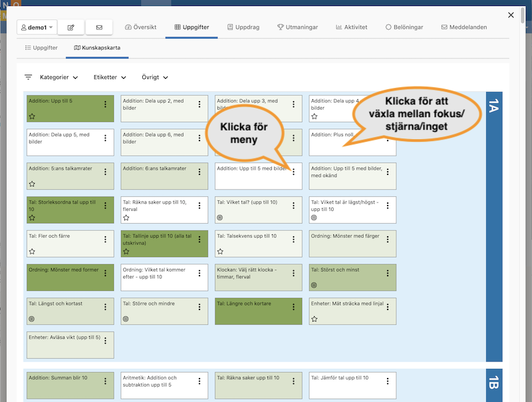Open menu for Tal: Jämför tal upp till 10
Screen dimensions: 532x402
[x=388, y=381]
